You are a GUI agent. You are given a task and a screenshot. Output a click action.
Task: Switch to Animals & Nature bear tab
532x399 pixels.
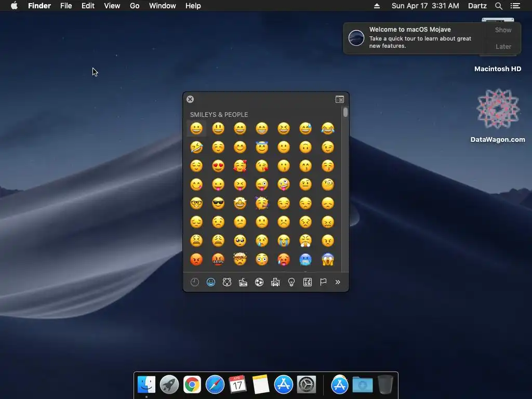point(227,282)
